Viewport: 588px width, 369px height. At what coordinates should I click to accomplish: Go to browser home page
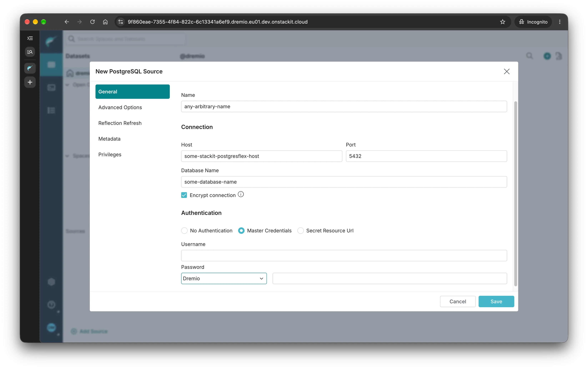click(x=105, y=22)
